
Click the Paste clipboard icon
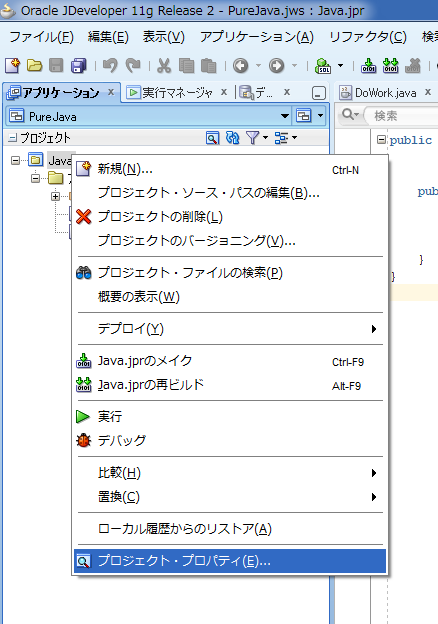tap(208, 65)
